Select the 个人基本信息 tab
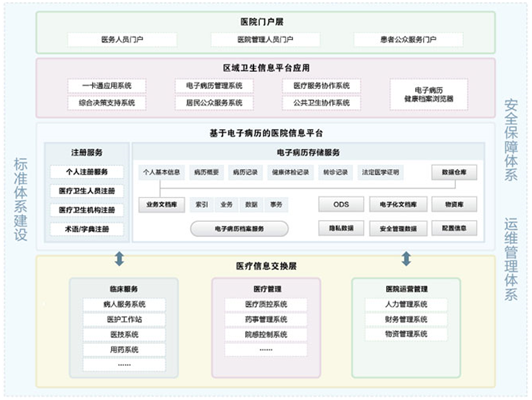Viewport: 532px width, 400px height. click(x=161, y=172)
